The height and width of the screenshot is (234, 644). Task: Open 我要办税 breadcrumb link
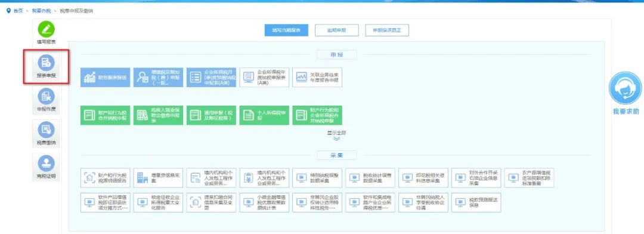click(x=42, y=11)
